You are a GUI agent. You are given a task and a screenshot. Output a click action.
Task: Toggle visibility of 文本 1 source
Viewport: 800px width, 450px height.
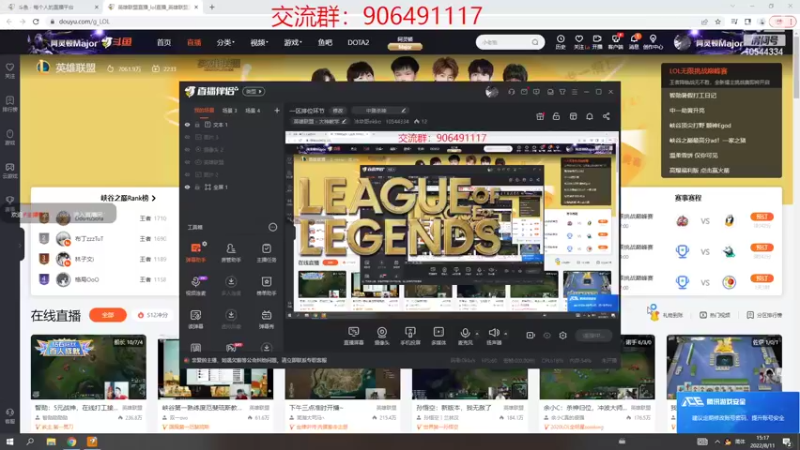click(187, 124)
